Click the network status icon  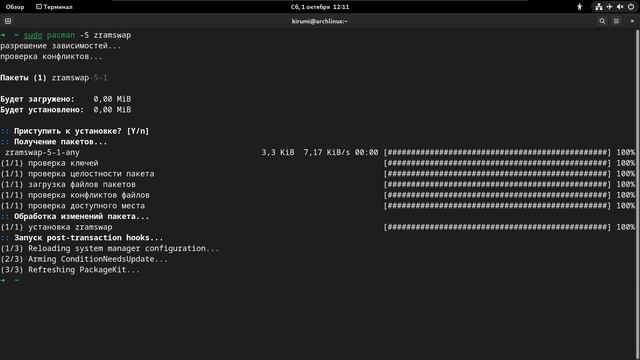(x=598, y=7)
